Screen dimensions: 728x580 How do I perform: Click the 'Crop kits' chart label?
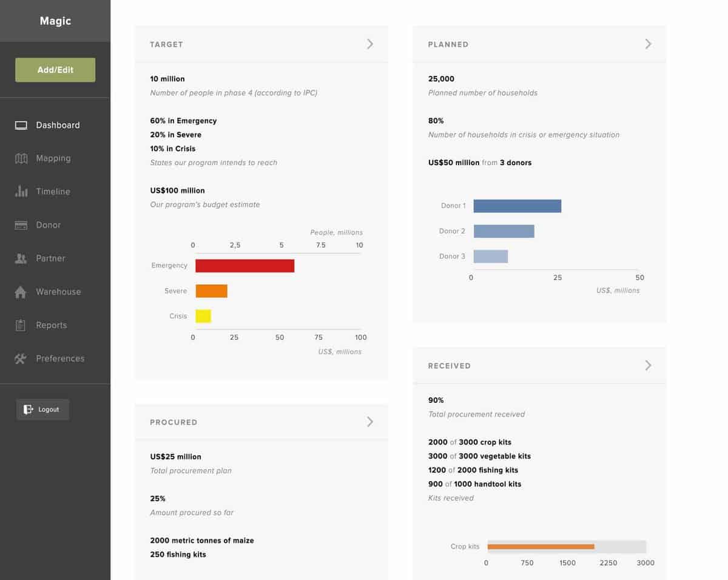(x=465, y=547)
